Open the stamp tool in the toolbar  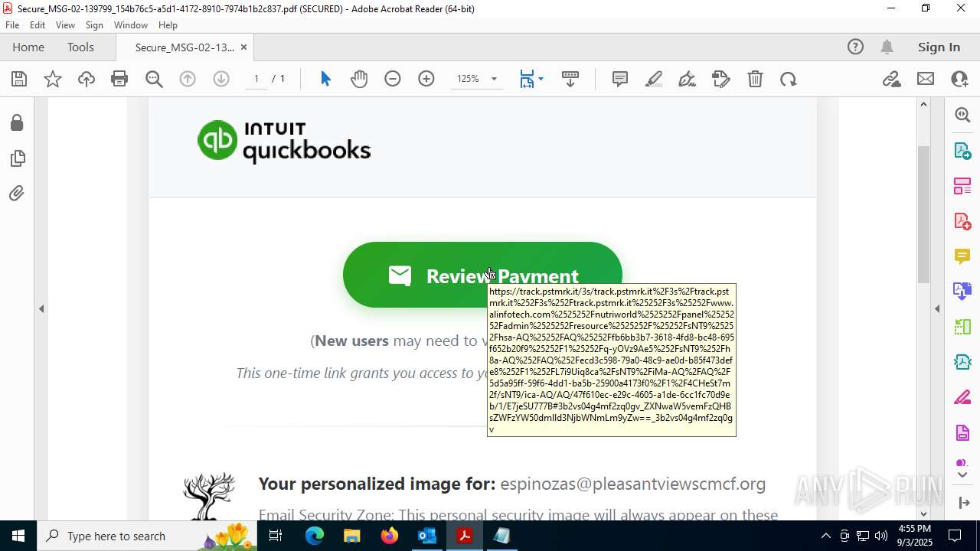721,79
